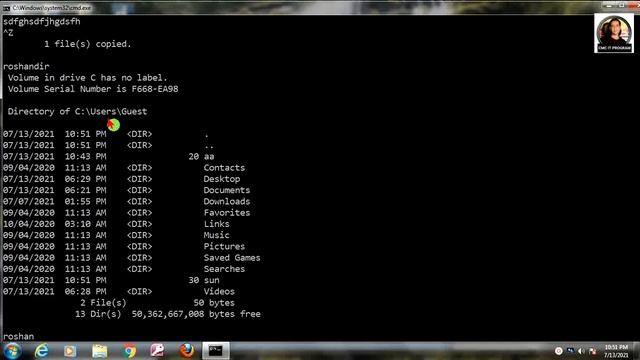The image size is (640, 360).
Task: Click the 'Documents' directory entry
Action: [x=227, y=190]
